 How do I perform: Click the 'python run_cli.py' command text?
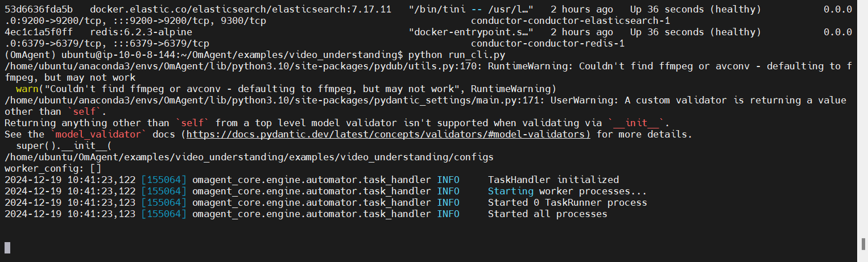(454, 55)
